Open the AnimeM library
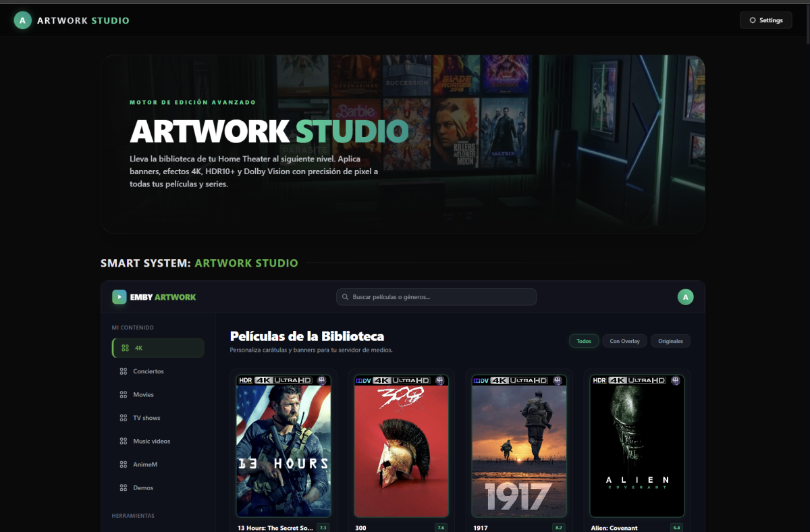 click(158, 464)
